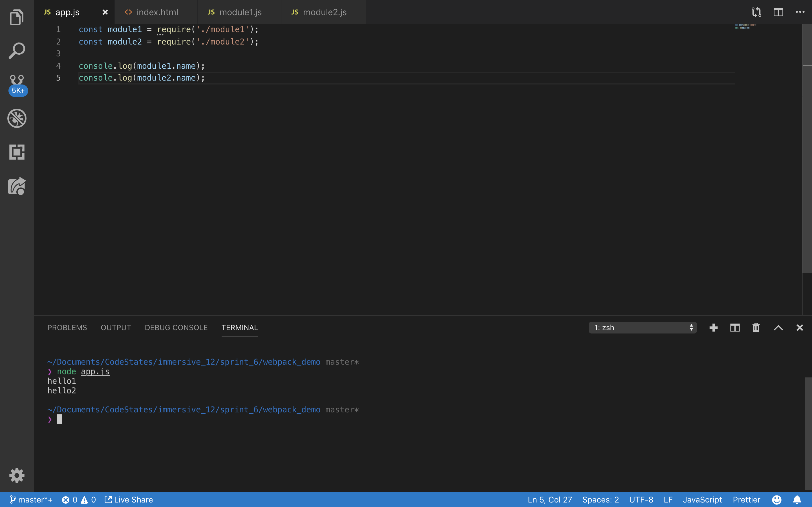Split the terminal pane
This screenshot has height=507, width=812.
735,328
